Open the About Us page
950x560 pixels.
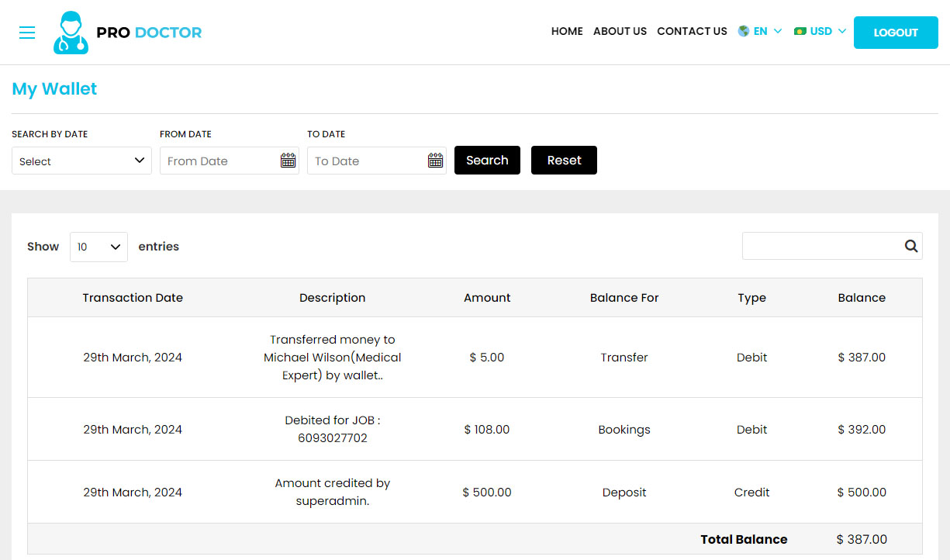pos(620,32)
